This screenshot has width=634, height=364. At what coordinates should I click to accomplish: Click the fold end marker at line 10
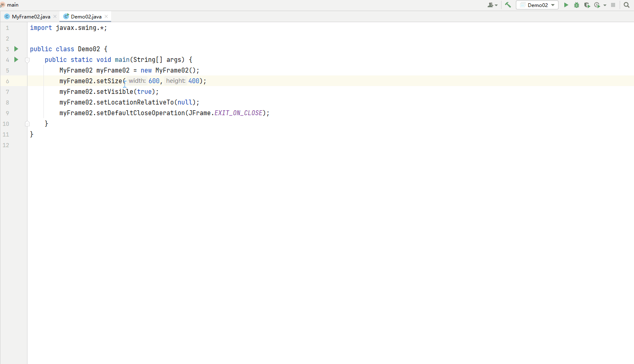click(x=27, y=123)
